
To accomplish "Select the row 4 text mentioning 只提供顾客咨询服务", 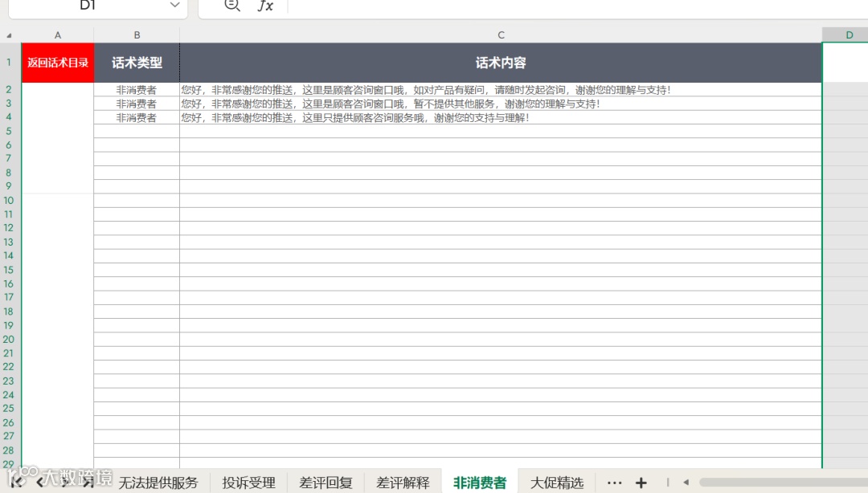I will (x=355, y=117).
